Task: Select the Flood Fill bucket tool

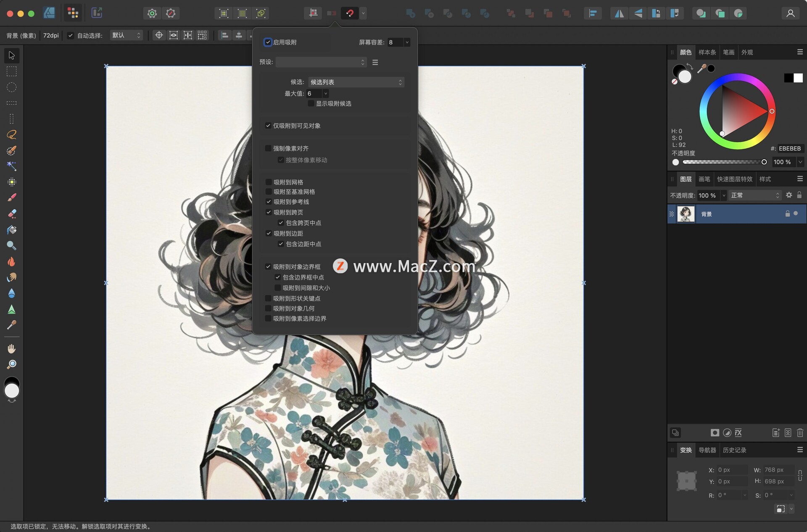Action: (x=12, y=229)
